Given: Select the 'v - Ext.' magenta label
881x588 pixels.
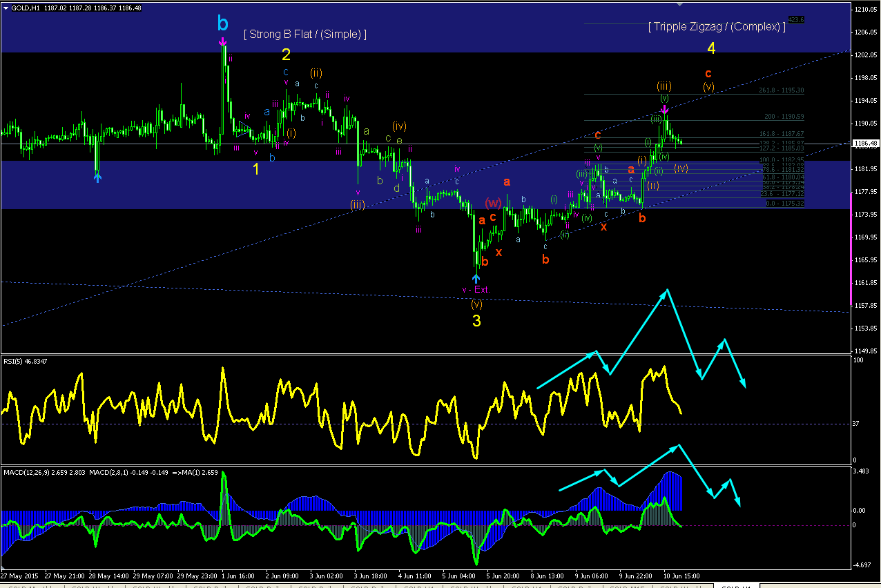Looking at the screenshot, I should pyautogui.click(x=475, y=289).
